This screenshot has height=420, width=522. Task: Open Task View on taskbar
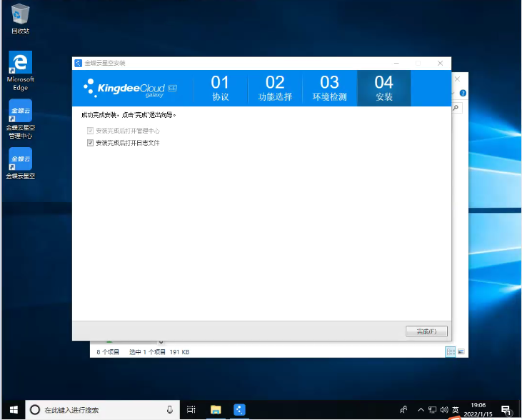pos(191,410)
